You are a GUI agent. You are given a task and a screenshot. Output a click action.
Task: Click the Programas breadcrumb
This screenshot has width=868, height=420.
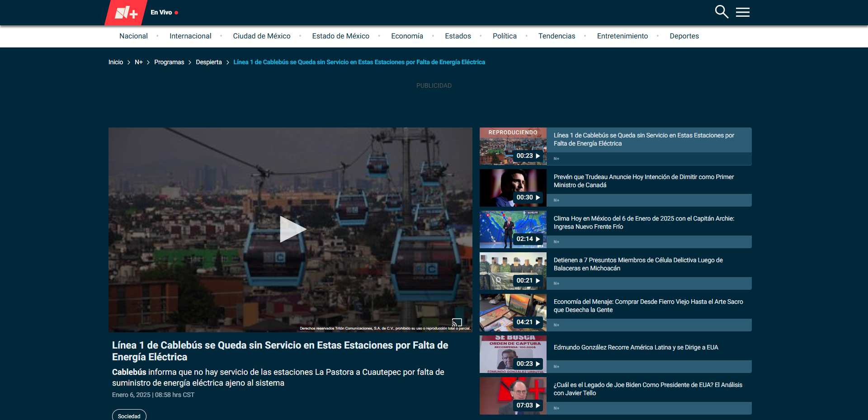169,62
